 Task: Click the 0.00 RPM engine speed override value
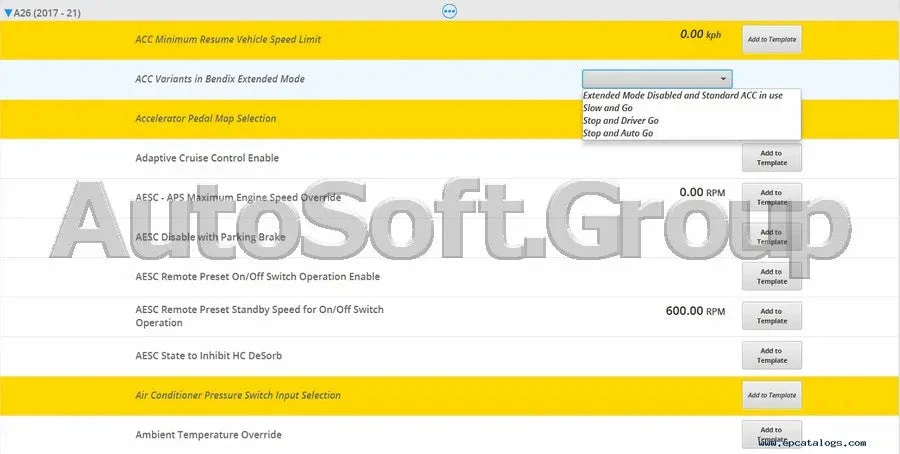(702, 192)
